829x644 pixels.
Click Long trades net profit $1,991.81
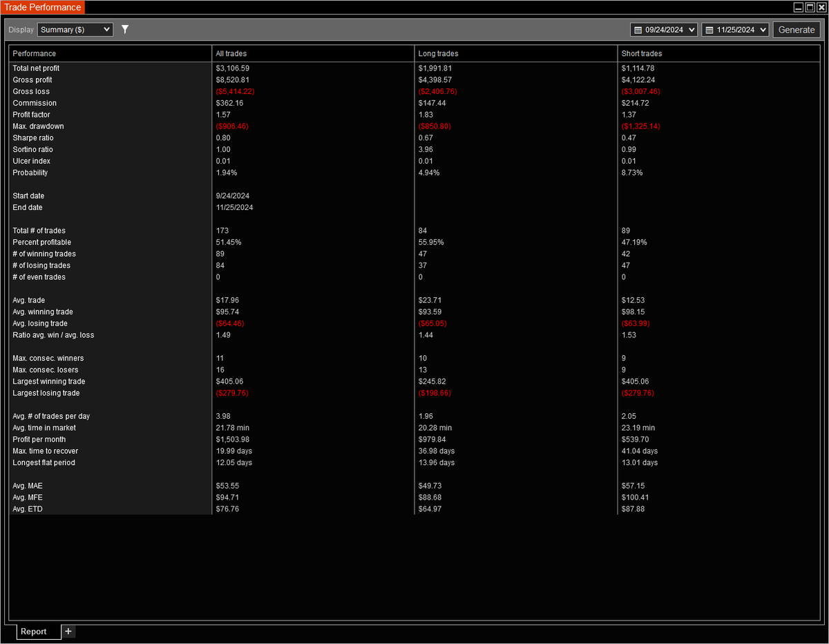[x=435, y=68]
